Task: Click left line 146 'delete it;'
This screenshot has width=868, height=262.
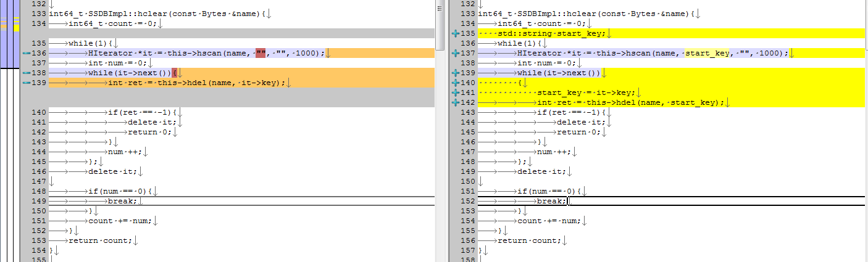Action: click(113, 171)
